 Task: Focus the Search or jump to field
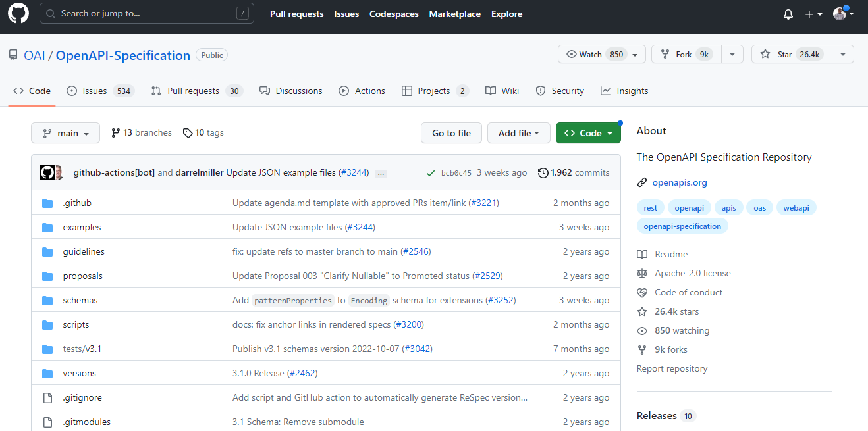[146, 13]
